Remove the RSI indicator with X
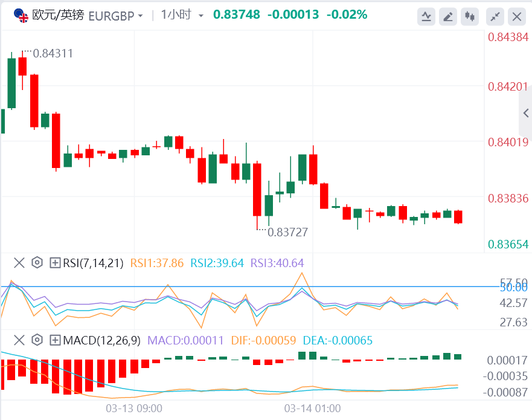 coord(19,263)
